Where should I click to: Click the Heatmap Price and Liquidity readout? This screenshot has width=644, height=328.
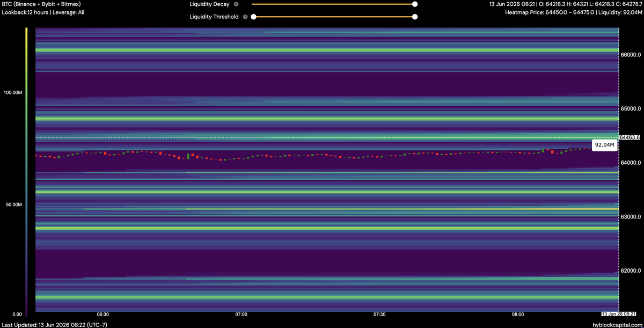pos(573,12)
